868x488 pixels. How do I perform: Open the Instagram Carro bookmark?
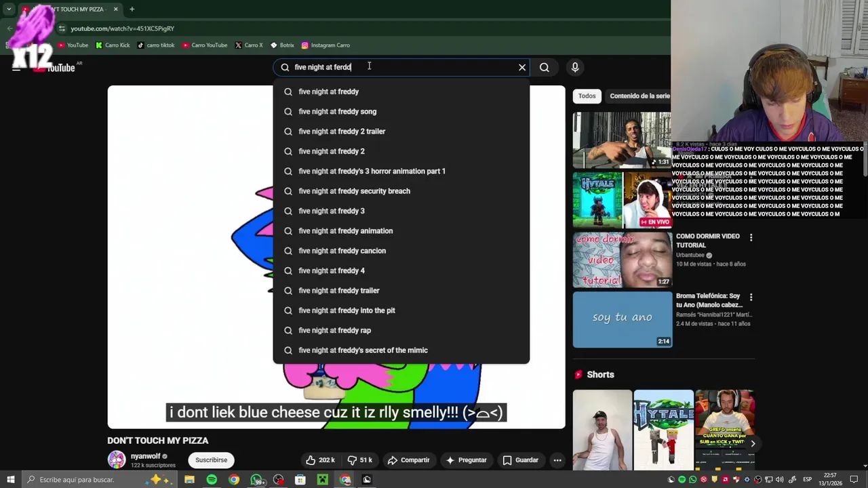tap(325, 45)
